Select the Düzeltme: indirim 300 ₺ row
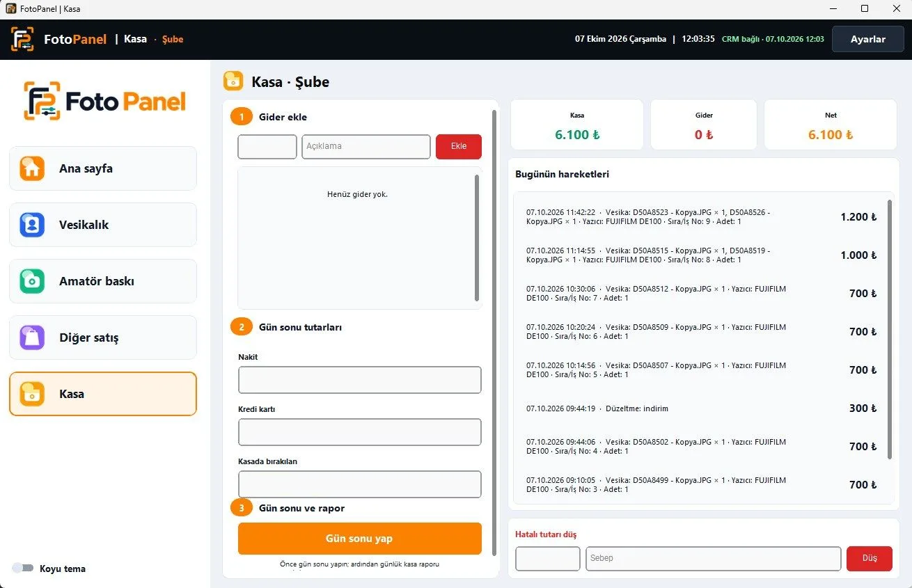Viewport: 912px width, 588px height. [702, 408]
